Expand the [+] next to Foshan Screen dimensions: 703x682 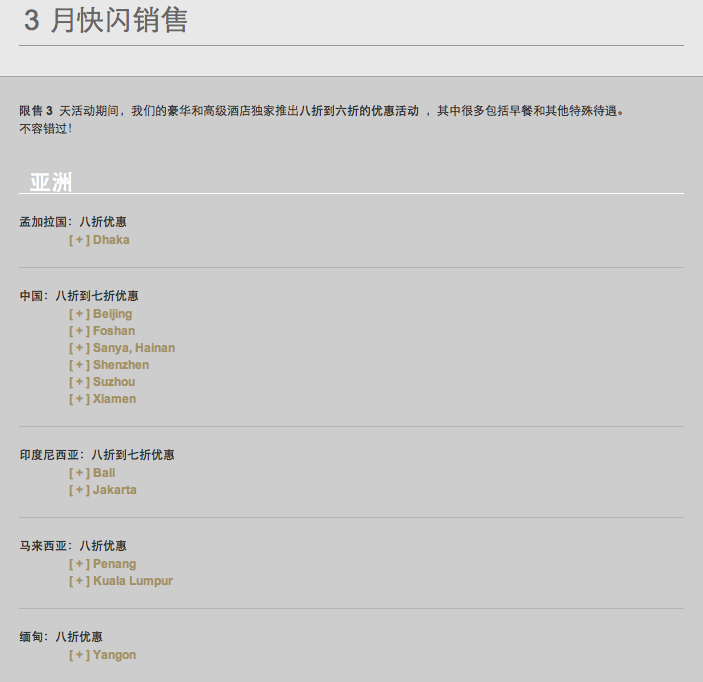(79, 331)
